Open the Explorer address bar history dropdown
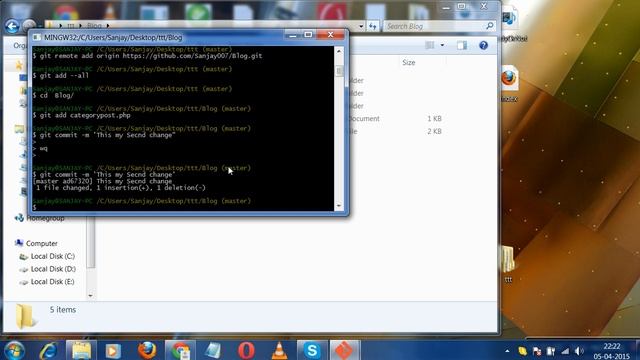 click(361, 26)
